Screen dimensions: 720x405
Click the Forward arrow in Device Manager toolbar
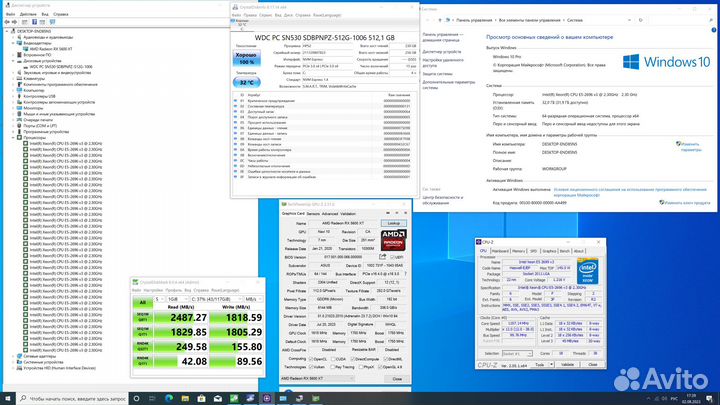point(15,22)
